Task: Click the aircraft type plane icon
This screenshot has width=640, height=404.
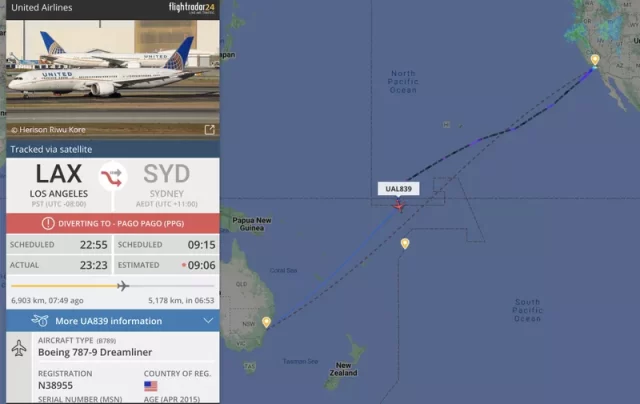Action: (x=19, y=348)
